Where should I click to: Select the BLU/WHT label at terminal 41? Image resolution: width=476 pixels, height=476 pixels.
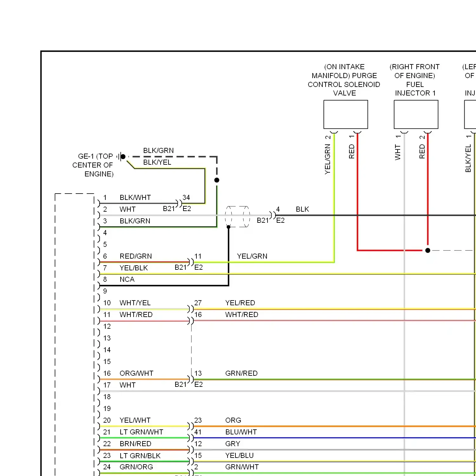click(x=241, y=432)
